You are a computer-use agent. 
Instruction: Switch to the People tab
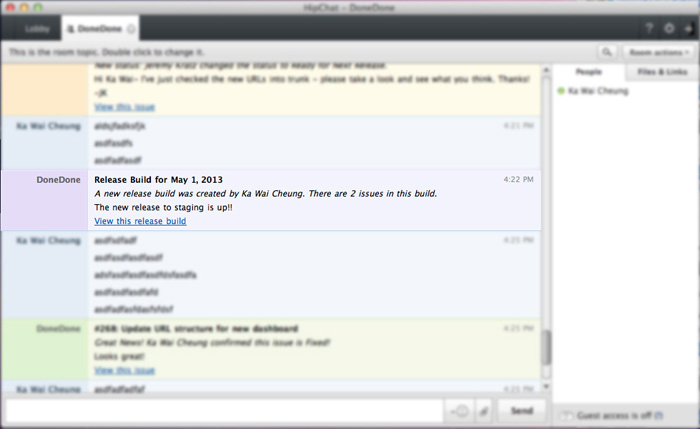pos(588,72)
